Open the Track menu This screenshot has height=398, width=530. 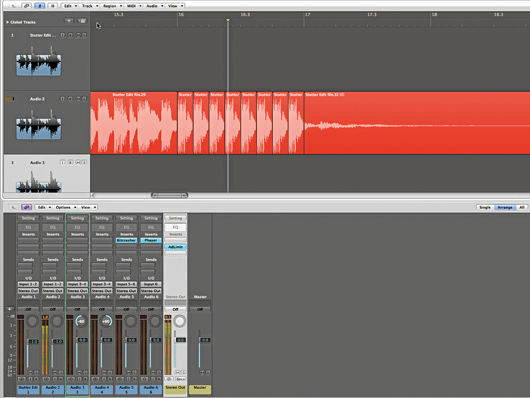90,6
